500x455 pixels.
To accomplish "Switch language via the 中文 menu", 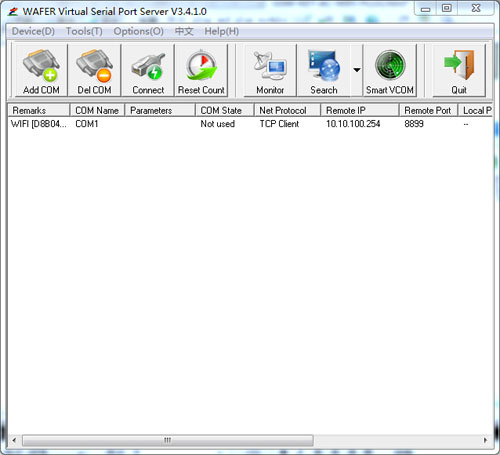I will [184, 31].
